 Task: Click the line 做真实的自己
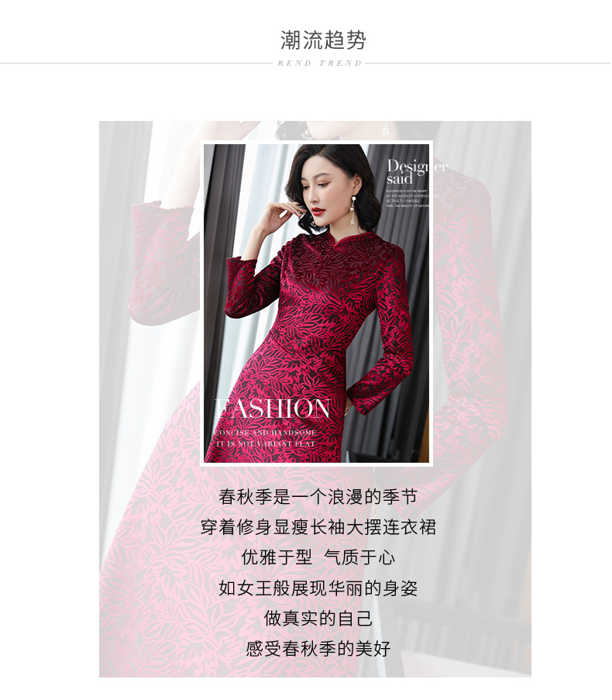pos(318,619)
